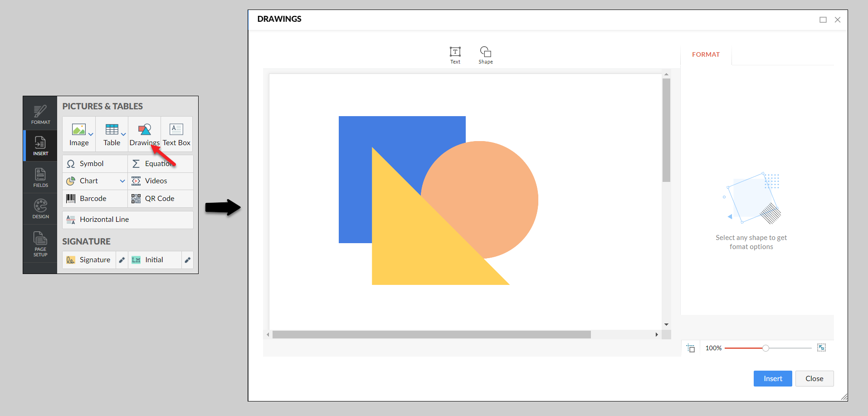Click scroll up arrow on canvas
Viewport: 868px width, 416px height.
(x=666, y=74)
